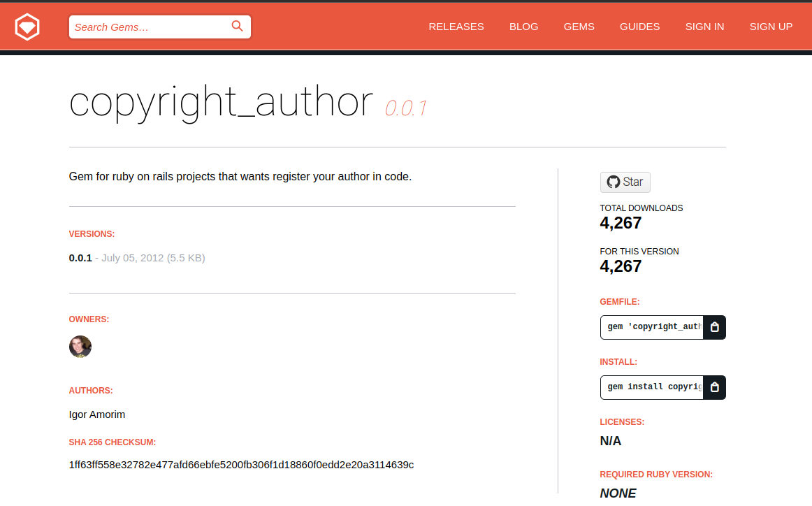812x506 pixels.
Task: Go to the Sign Up page
Action: pyautogui.click(x=771, y=27)
